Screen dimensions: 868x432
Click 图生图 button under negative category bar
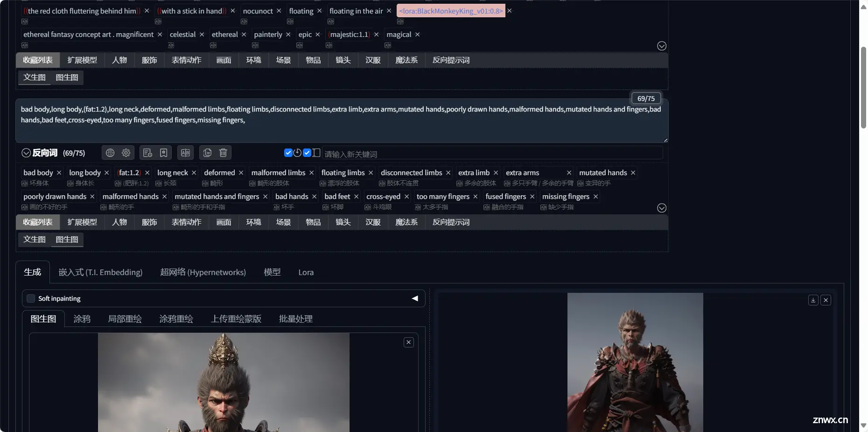pos(67,240)
